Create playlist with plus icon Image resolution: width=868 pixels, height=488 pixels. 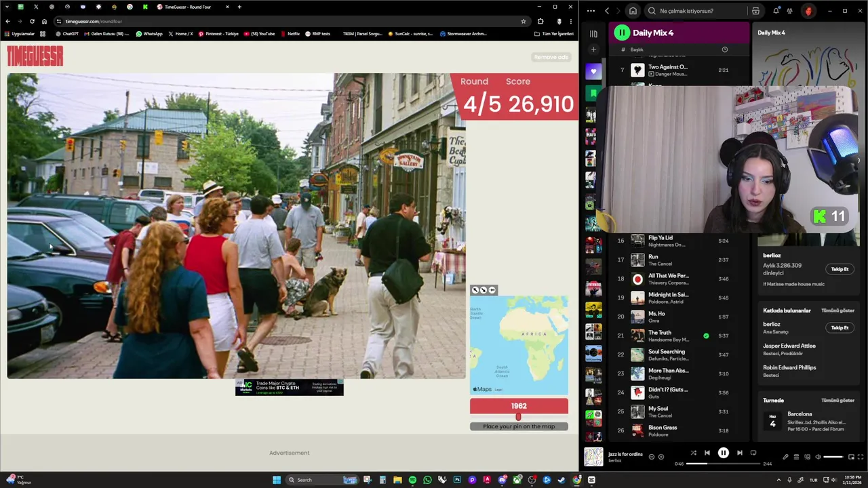[x=593, y=49]
